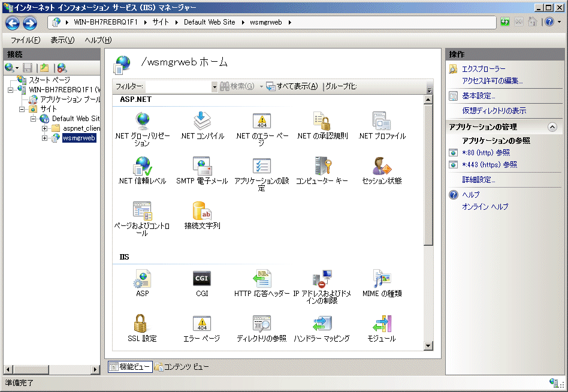Open the .NET グローバリゼーション feature icon
This screenshot has height=392, width=568.
143,122
